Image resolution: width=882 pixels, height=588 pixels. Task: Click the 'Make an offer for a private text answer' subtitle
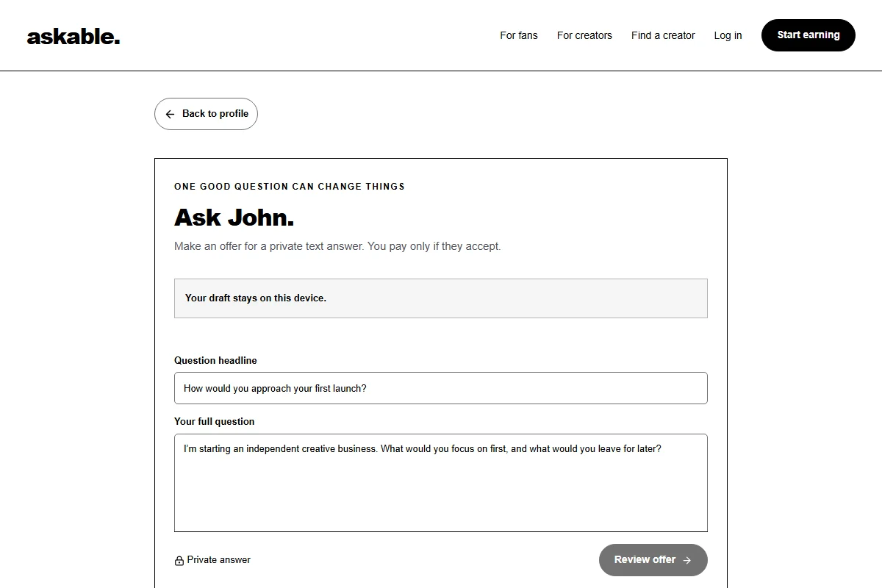coord(337,246)
